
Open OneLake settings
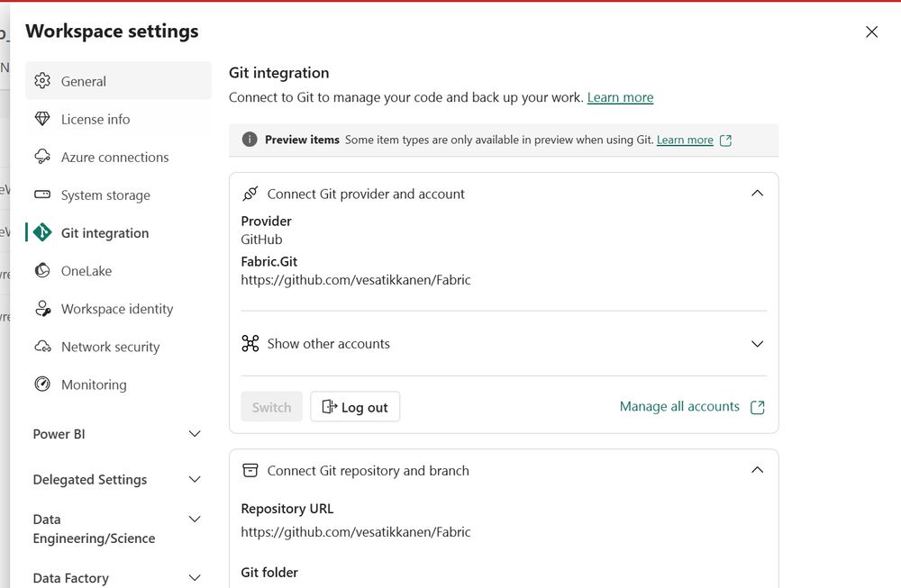(x=118, y=270)
